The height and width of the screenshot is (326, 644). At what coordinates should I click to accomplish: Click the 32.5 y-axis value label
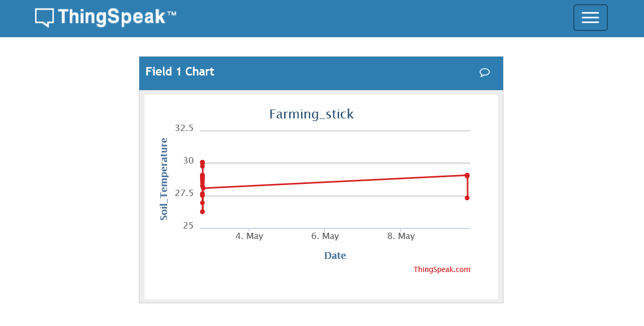184,128
